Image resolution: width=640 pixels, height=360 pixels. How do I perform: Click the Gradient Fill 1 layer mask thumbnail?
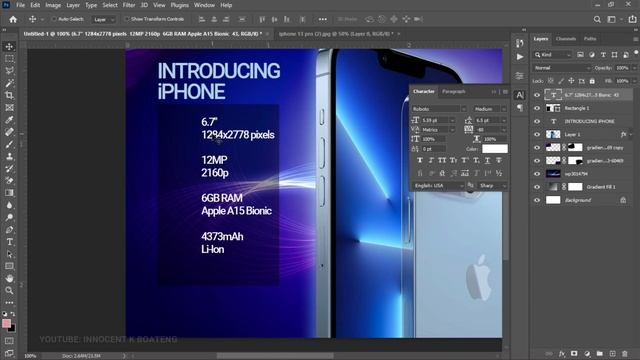(x=575, y=187)
